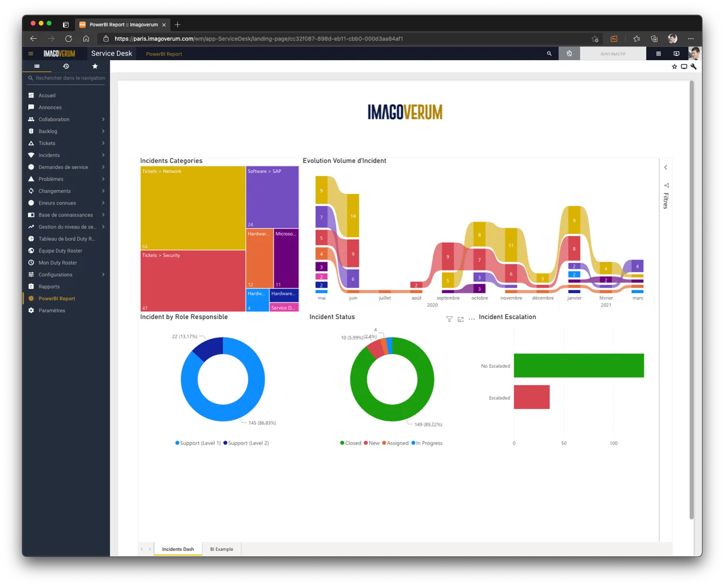The image size is (727, 588).
Task: Click the Incidents icon in sidebar
Action: point(31,155)
